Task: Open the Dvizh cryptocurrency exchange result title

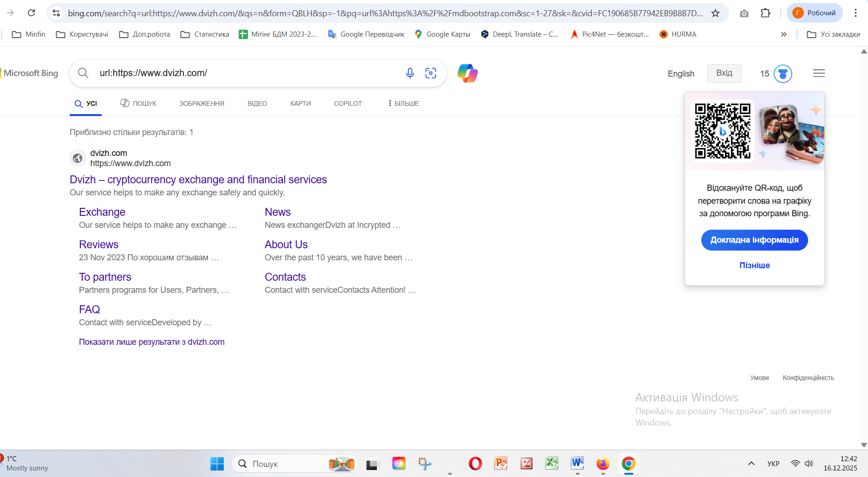Action: 198,180
